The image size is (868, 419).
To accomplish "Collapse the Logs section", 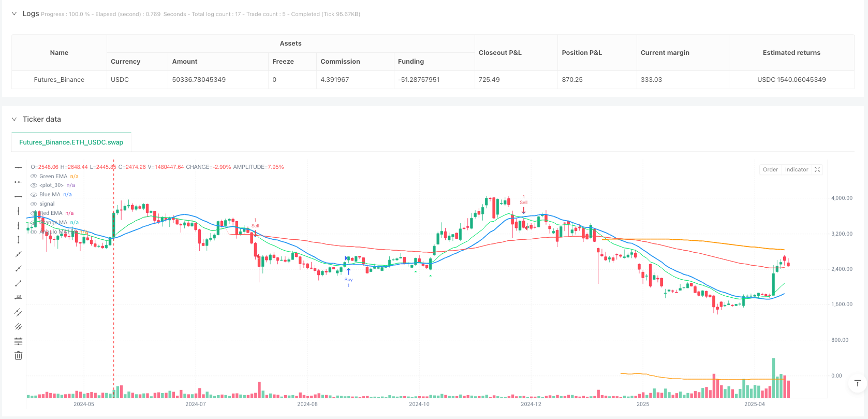I will click(14, 13).
